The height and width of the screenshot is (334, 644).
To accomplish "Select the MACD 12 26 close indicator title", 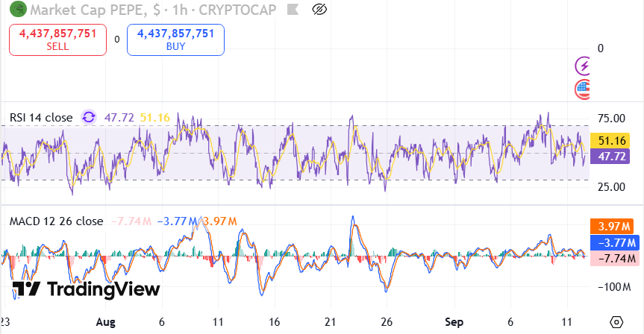I will (x=56, y=221).
